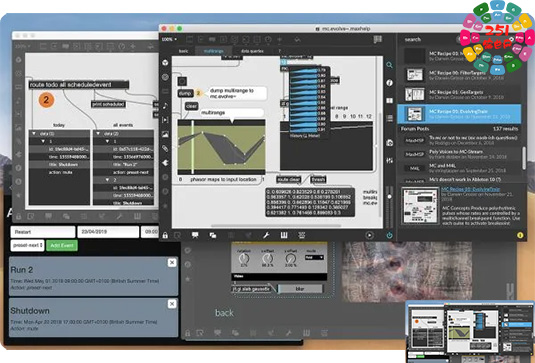
Task: Click the toggle object above the dump message
Action: [182, 81]
